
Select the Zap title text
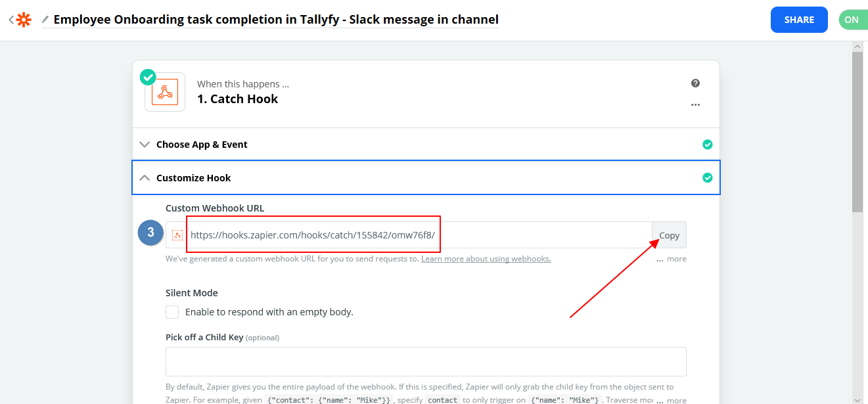coord(276,19)
